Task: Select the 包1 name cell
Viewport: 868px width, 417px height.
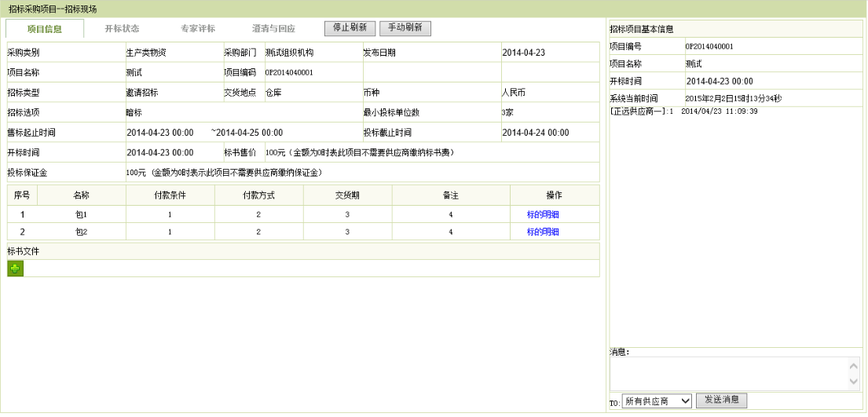Action: 81,214
